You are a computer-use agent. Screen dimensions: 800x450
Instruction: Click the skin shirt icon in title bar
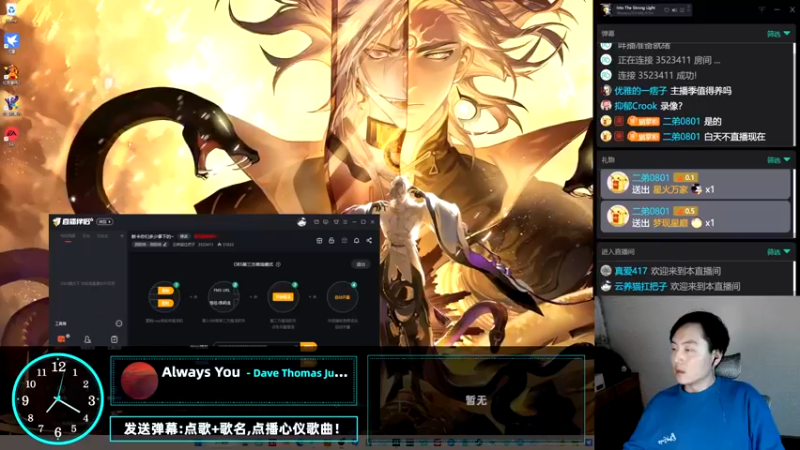[x=336, y=222]
